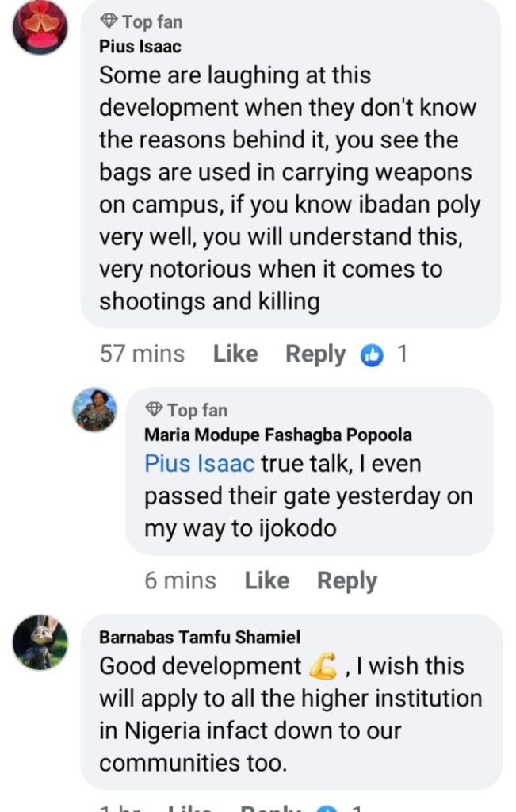The width and height of the screenshot is (516, 812).
Task: Like Maria's reply about ijokodo
Action: pos(267,580)
